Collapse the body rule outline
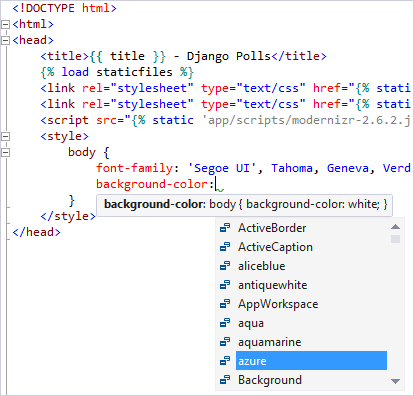The image size is (414, 396). 5,152
